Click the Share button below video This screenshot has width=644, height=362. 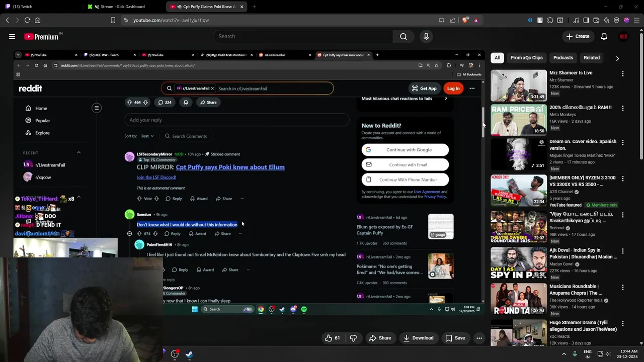pos(380,338)
